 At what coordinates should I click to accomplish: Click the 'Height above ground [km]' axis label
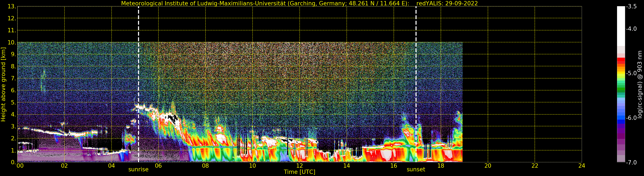[3, 84]
